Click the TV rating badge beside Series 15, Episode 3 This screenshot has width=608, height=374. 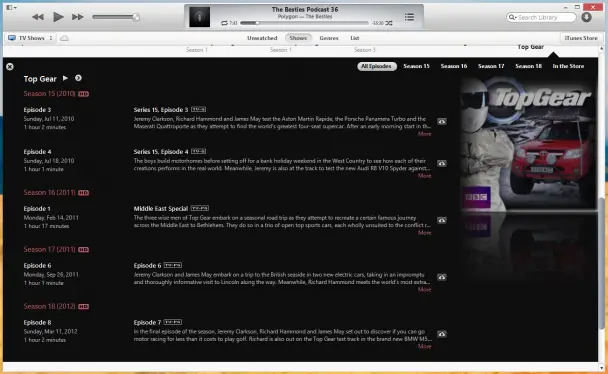(x=199, y=110)
